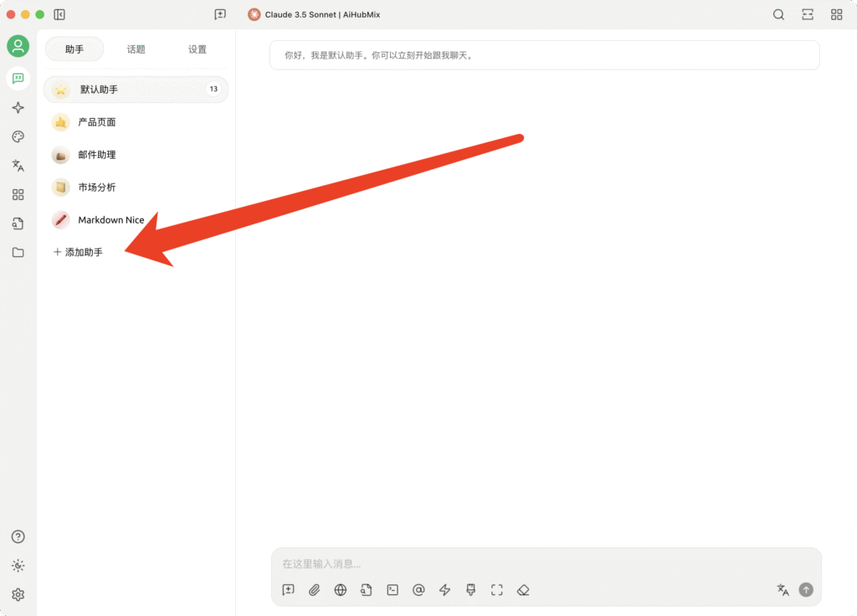Open the Agents page from the left sidebar star icon

pos(18,108)
